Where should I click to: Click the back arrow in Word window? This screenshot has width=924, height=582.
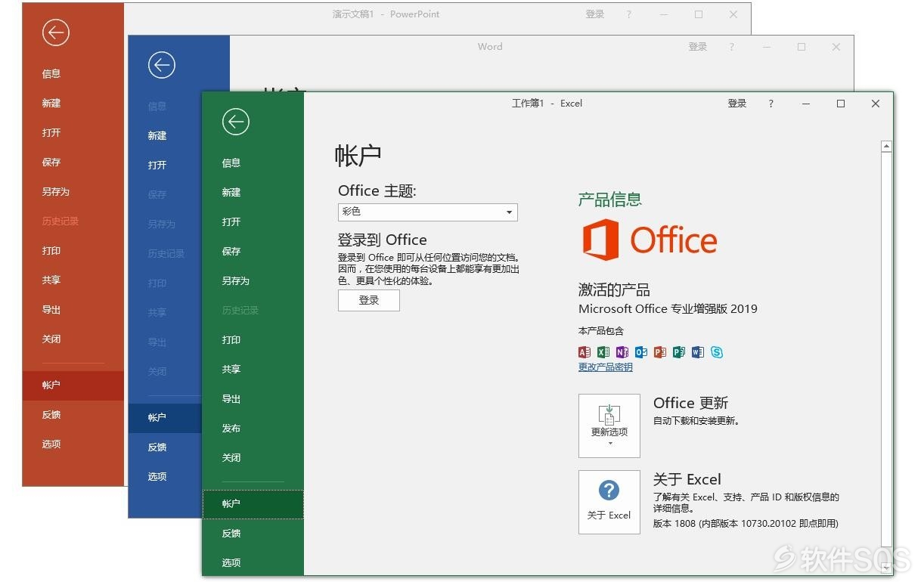pyautogui.click(x=162, y=65)
